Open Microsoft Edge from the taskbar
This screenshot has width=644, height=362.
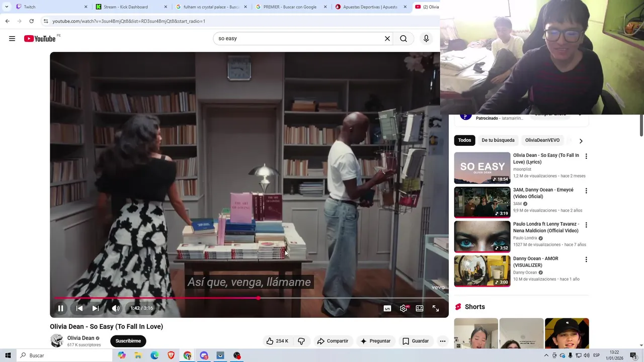[154, 355]
